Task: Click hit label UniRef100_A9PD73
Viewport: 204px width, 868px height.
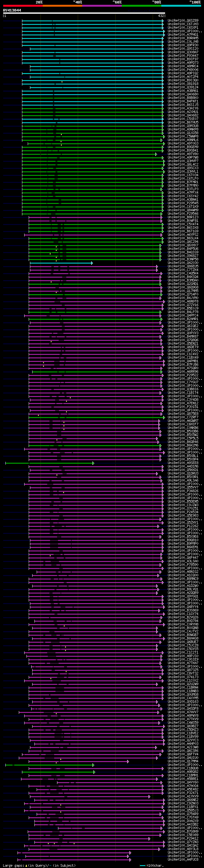Action: (183, 63)
